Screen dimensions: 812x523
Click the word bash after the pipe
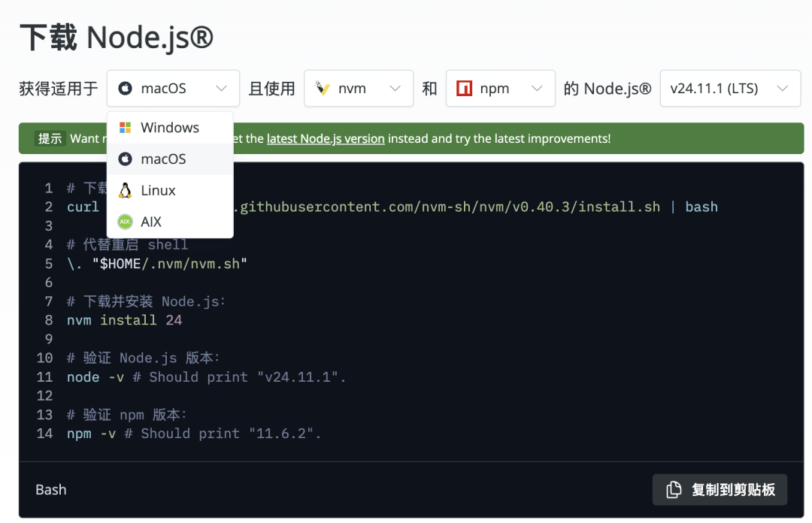click(x=701, y=207)
